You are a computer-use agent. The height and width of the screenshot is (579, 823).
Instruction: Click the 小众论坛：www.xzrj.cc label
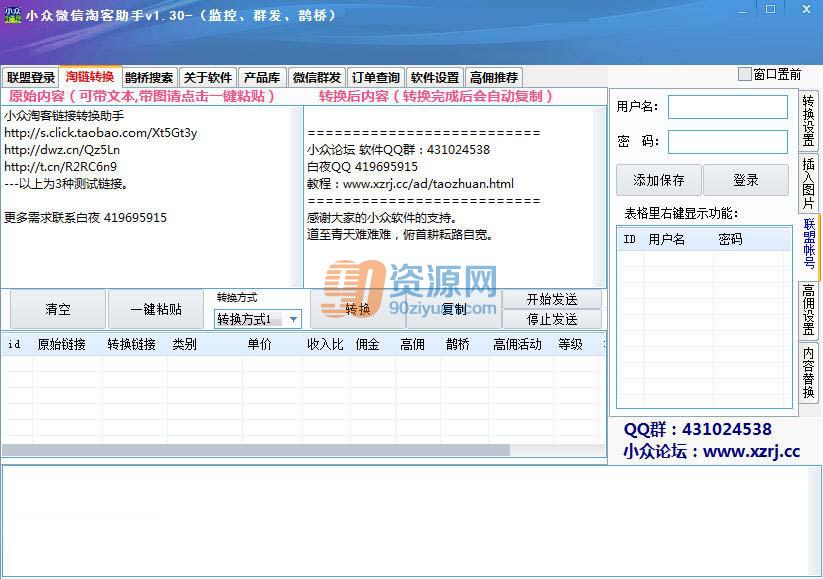[712, 451]
